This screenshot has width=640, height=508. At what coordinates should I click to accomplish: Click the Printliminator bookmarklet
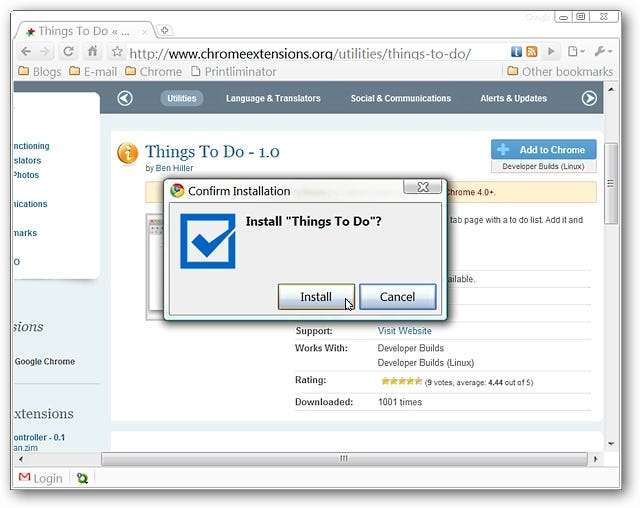(234, 72)
